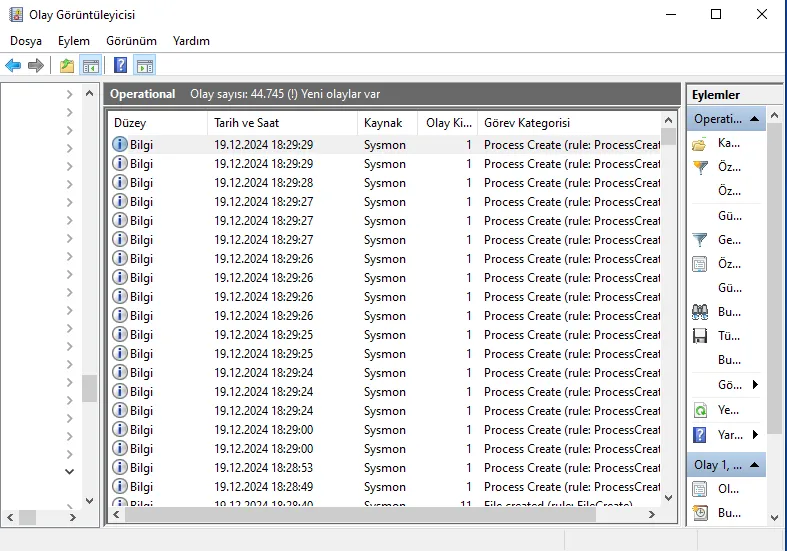Click the help icon beside Yar... in the Eylemler pane

click(700, 435)
